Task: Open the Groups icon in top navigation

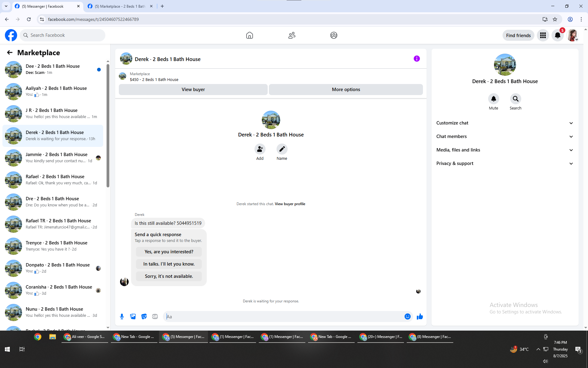Action: point(334,35)
